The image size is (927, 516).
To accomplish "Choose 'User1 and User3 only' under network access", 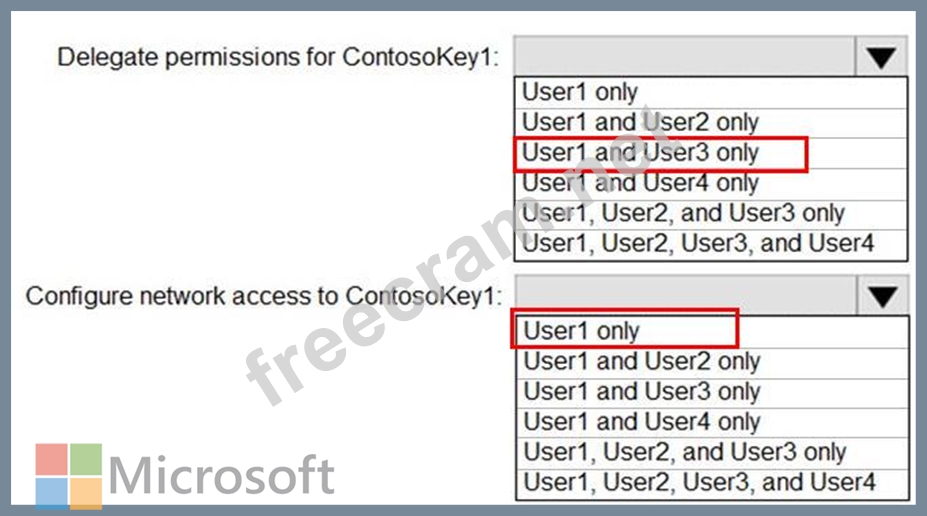I will pyautogui.click(x=641, y=391).
